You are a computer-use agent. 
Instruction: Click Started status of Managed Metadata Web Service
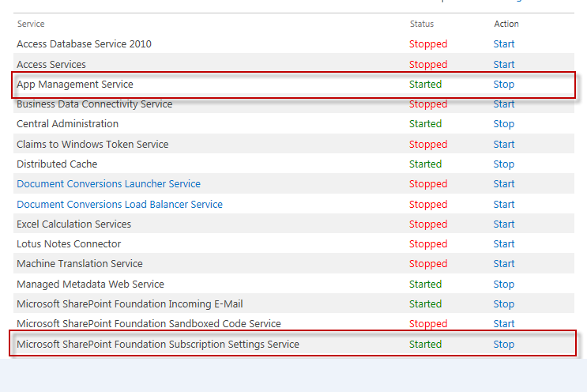[425, 285]
